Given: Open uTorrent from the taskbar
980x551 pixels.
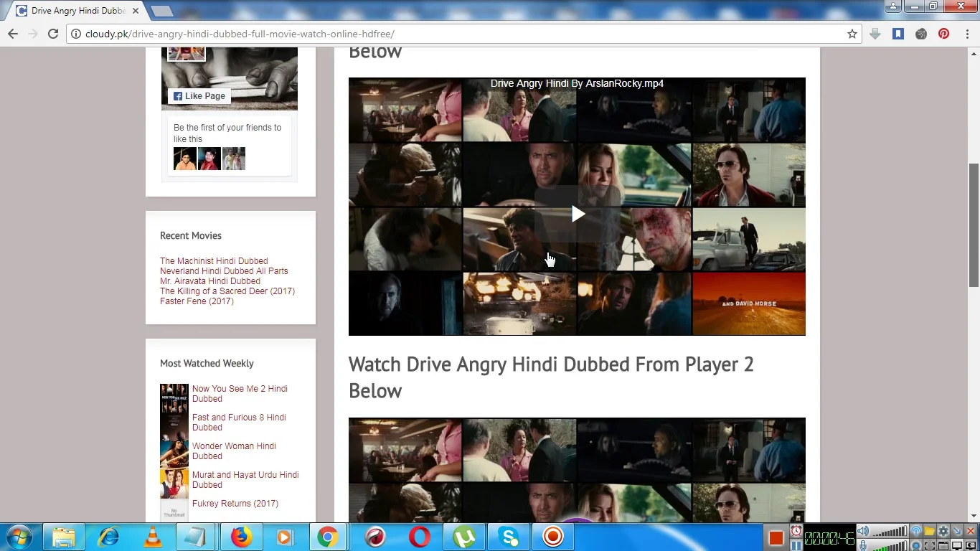Looking at the screenshot, I should [x=464, y=537].
